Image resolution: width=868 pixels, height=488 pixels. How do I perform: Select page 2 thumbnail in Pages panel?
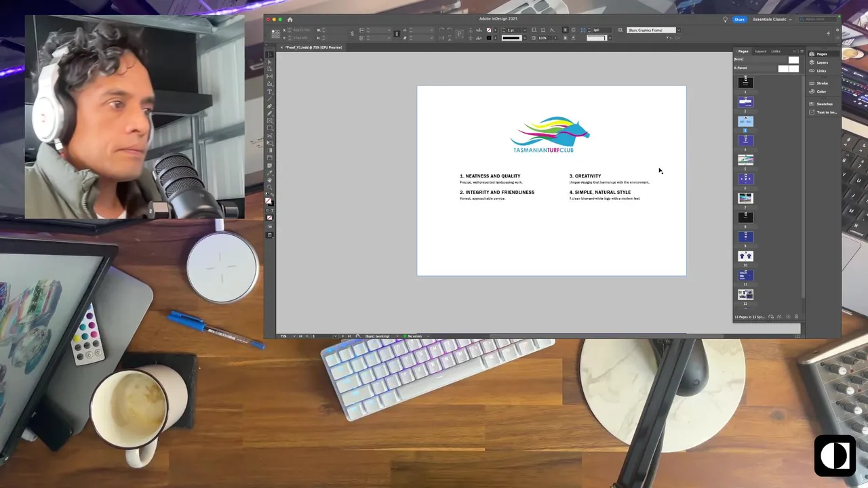point(745,102)
